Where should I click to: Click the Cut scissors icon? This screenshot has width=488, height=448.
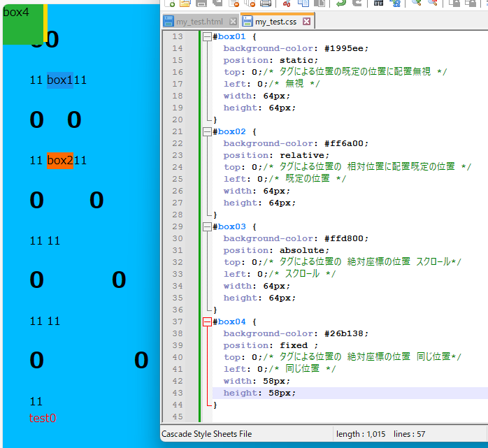click(x=287, y=3)
